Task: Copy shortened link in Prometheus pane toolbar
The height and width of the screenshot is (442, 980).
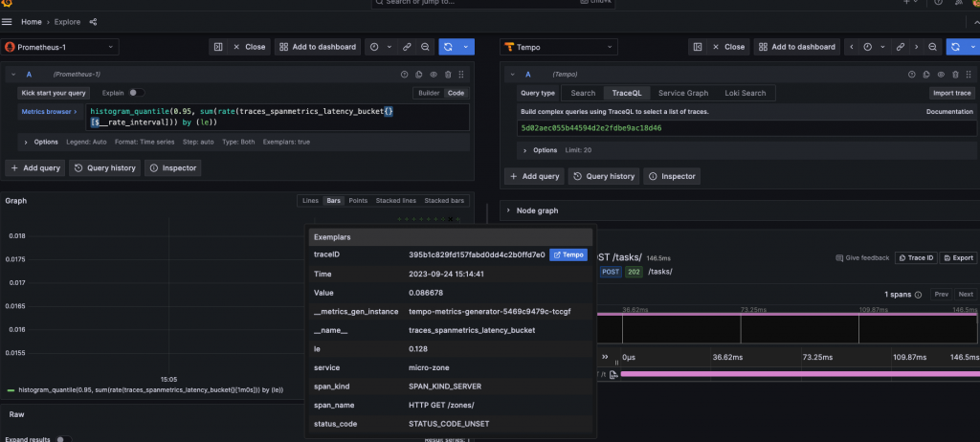Action: pos(407,47)
